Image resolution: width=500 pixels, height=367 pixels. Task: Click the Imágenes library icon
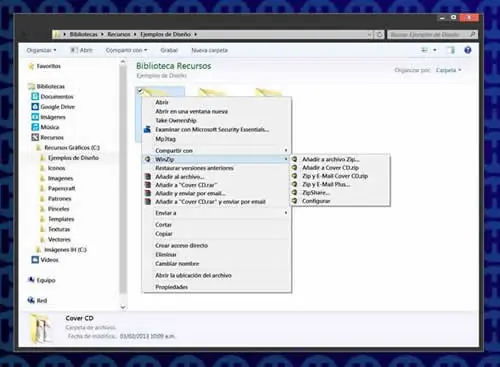click(35, 117)
